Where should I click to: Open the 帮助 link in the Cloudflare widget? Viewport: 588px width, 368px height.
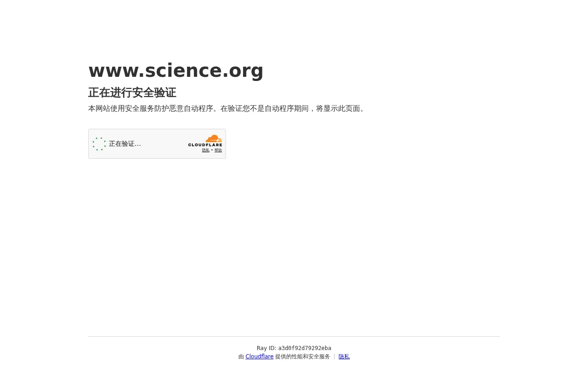pyautogui.click(x=218, y=150)
